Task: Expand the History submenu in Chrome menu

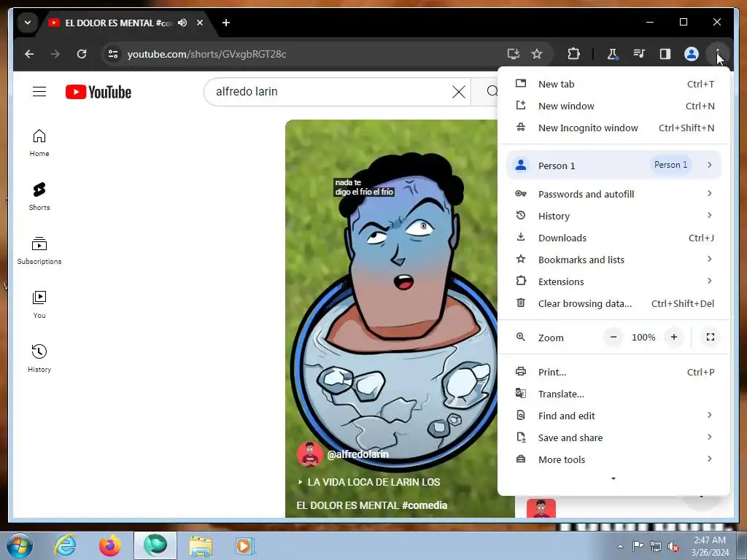Action: coord(614,216)
